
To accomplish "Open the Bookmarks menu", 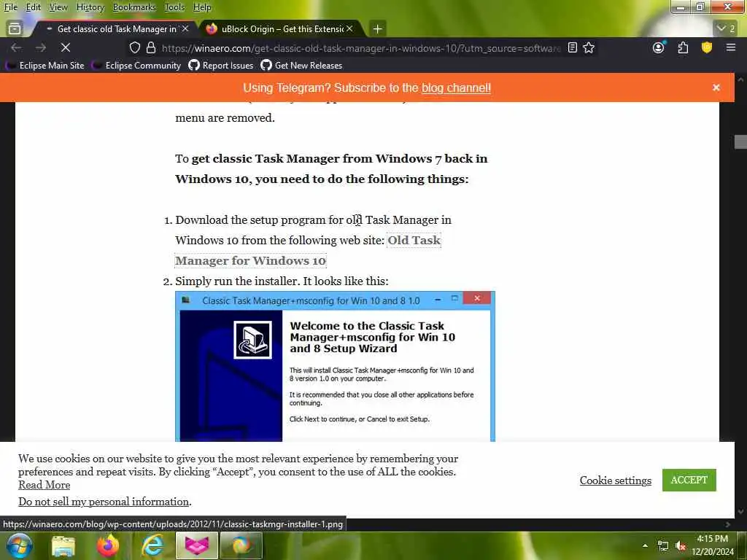I will coord(134,7).
